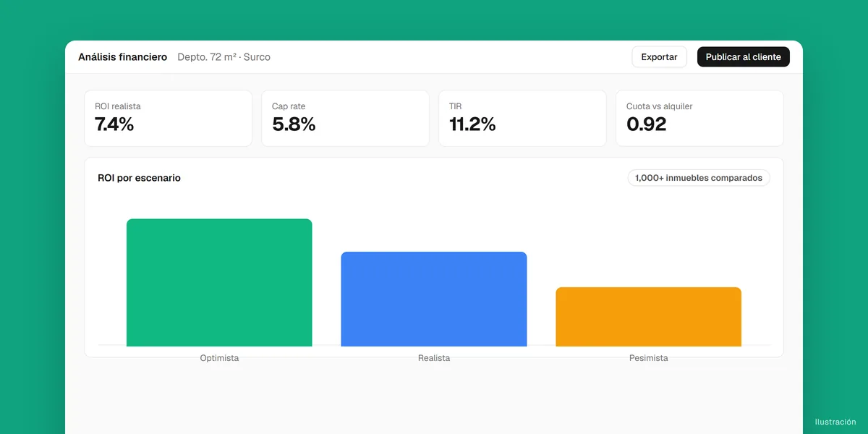This screenshot has height=434, width=868.
Task: Click the 1,000+ inmuebles comparados badge
Action: pos(699,178)
